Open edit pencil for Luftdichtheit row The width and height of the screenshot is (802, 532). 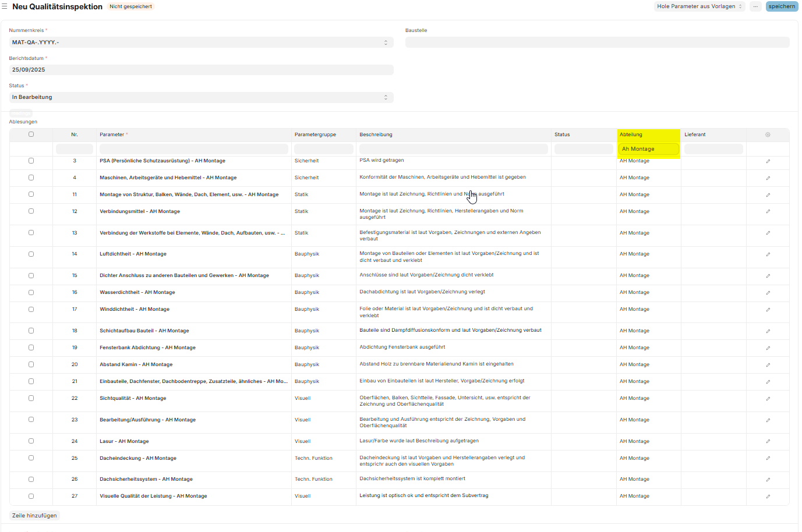[x=768, y=254]
